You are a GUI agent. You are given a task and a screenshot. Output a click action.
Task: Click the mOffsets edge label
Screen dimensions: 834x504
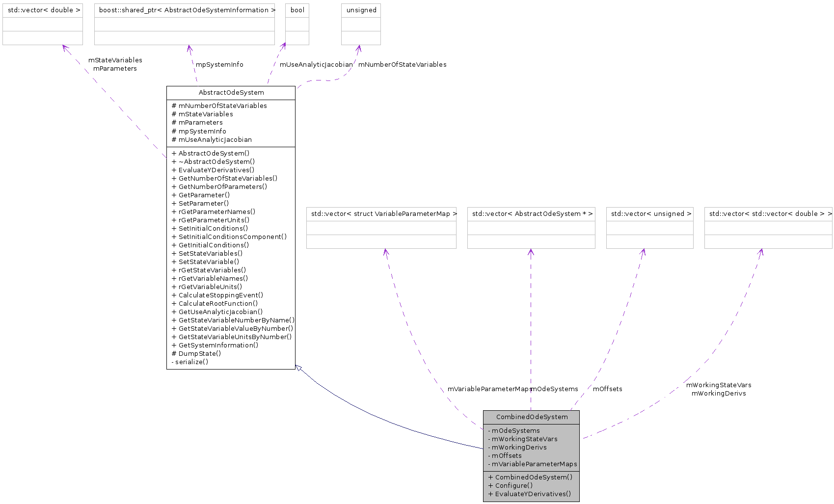[x=608, y=389]
